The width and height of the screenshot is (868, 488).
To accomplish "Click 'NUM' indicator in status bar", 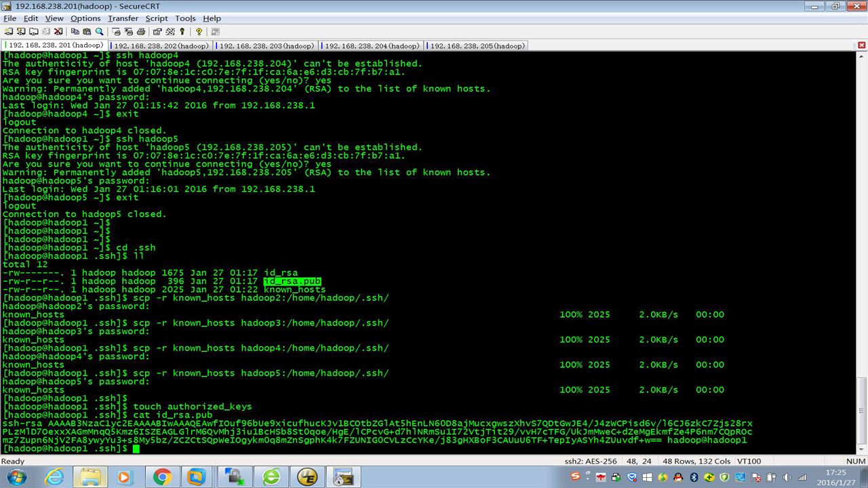I will coord(856,461).
